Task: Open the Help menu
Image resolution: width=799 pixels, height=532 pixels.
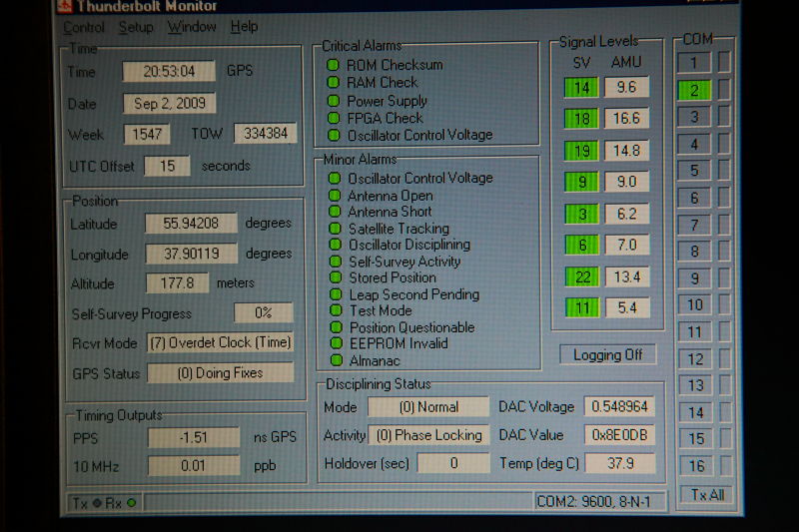Action: click(244, 27)
